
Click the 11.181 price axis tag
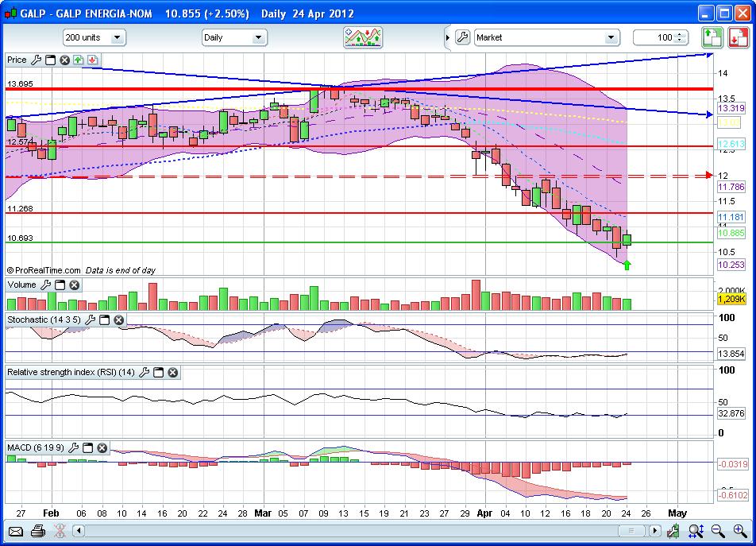tap(731, 217)
